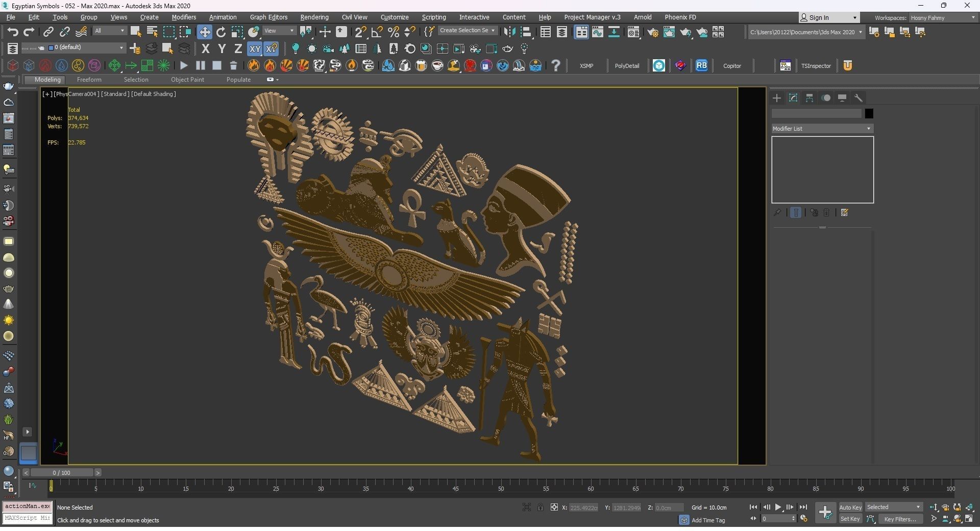Open the Graph Editors menu
This screenshot has height=531, width=980.
click(x=268, y=17)
